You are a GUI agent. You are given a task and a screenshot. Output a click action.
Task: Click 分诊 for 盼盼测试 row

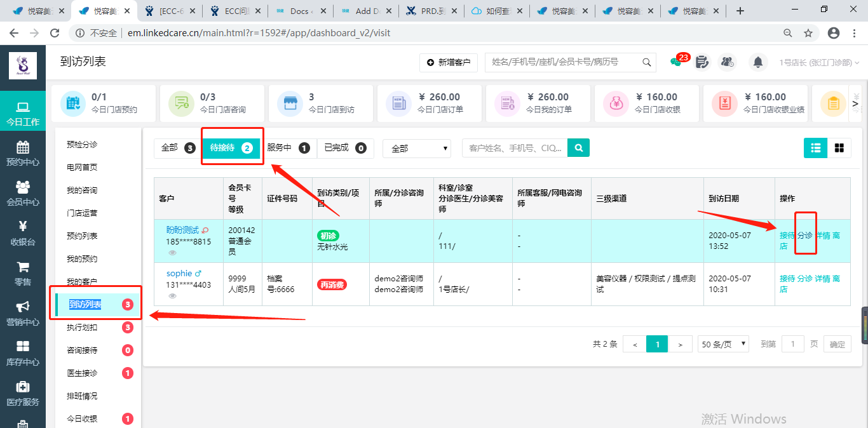click(805, 236)
